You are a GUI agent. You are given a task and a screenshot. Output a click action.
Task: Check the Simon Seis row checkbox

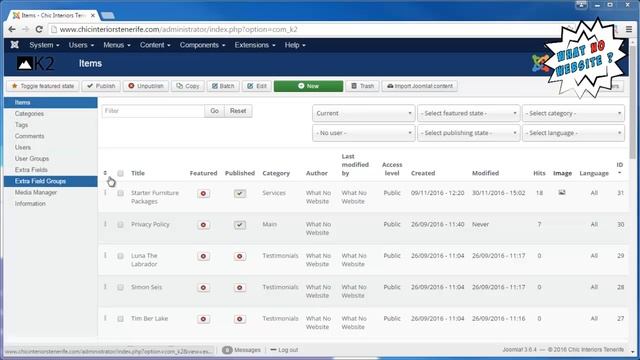pos(120,287)
